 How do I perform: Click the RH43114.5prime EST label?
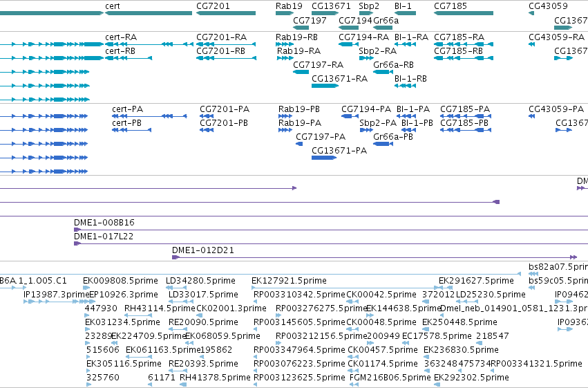click(x=160, y=308)
